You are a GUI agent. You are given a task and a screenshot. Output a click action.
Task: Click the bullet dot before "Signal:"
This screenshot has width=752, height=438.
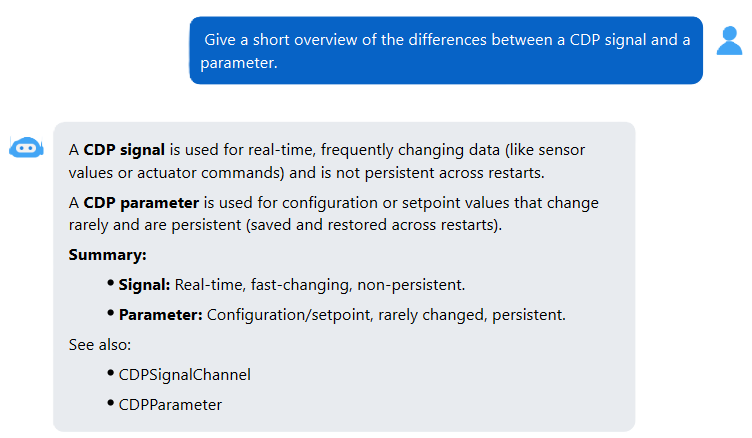110,283
